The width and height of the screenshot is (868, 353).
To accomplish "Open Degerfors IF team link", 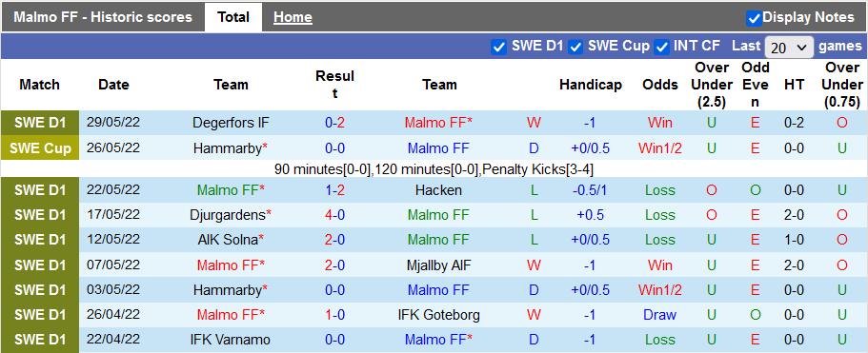I will coord(231,123).
